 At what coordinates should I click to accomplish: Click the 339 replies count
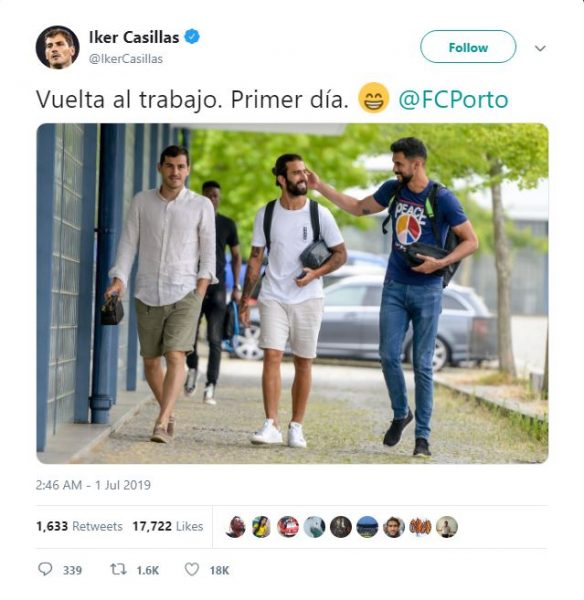tap(72, 570)
